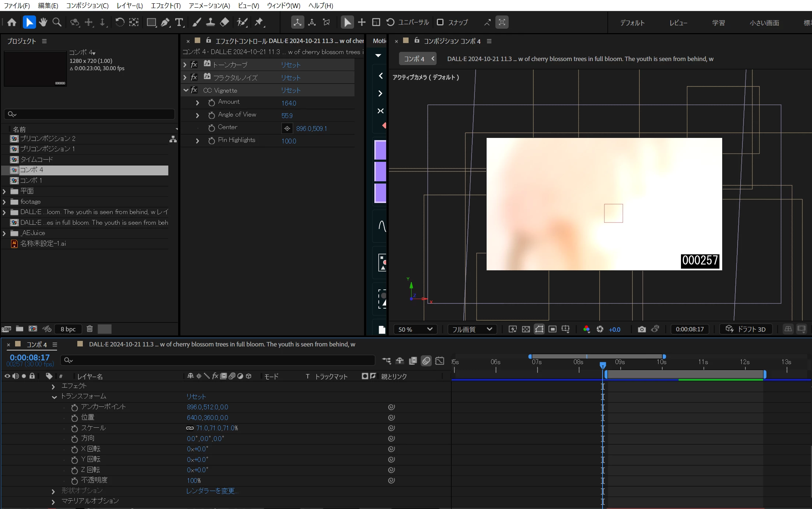
Task: Enable the Snap checkbox
Action: [x=440, y=22]
